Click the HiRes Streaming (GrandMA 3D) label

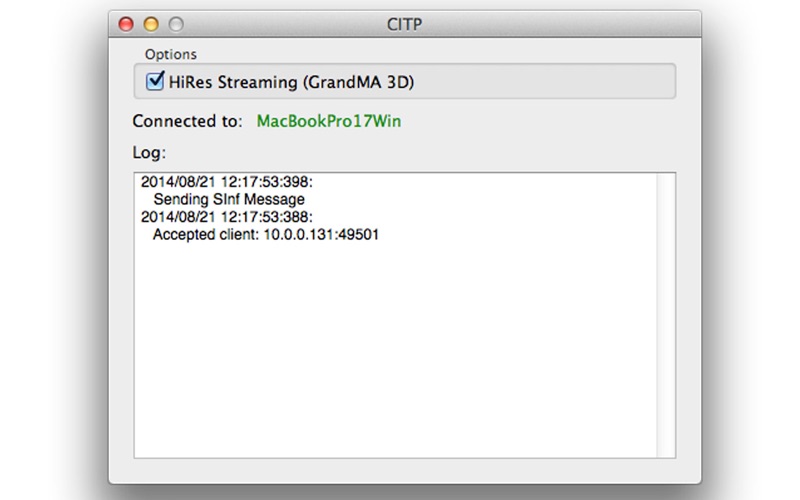pos(291,82)
